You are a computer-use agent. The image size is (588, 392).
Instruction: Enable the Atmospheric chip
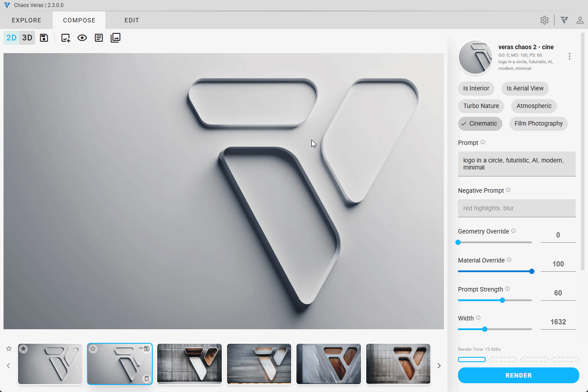coord(534,106)
